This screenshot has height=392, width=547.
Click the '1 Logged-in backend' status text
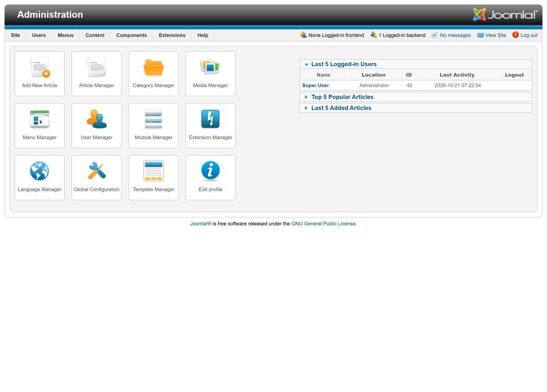tap(402, 35)
